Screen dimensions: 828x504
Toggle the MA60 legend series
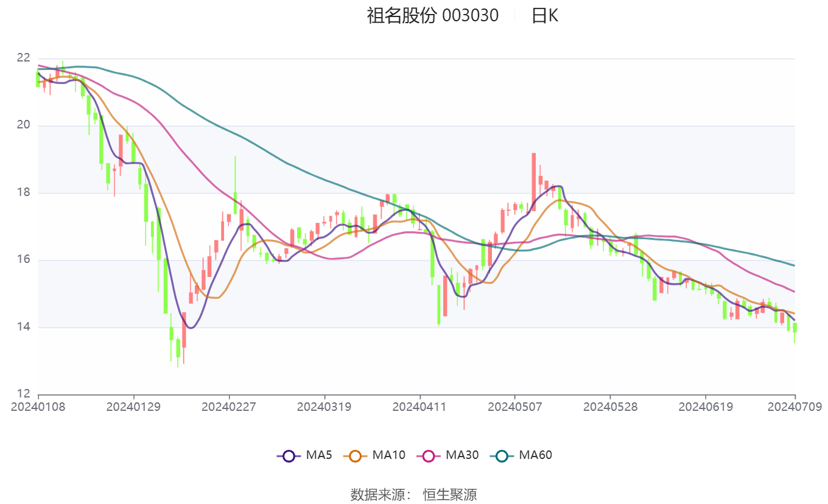[x=521, y=455]
